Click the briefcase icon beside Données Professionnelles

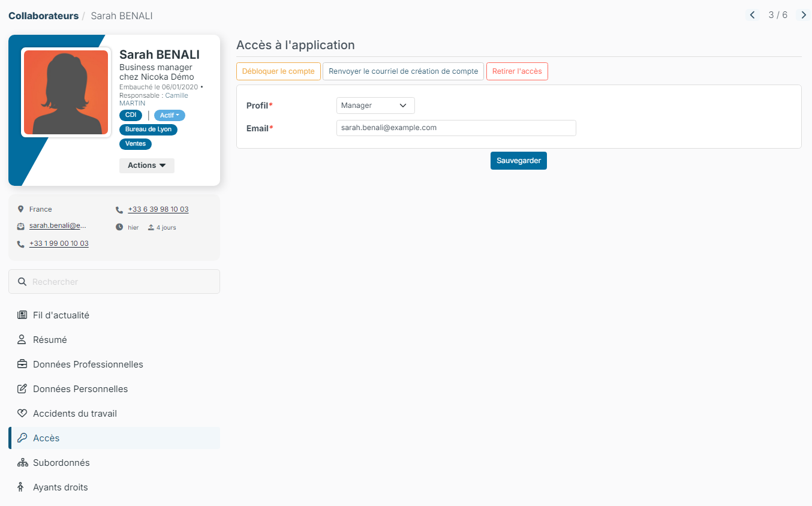[22, 365]
